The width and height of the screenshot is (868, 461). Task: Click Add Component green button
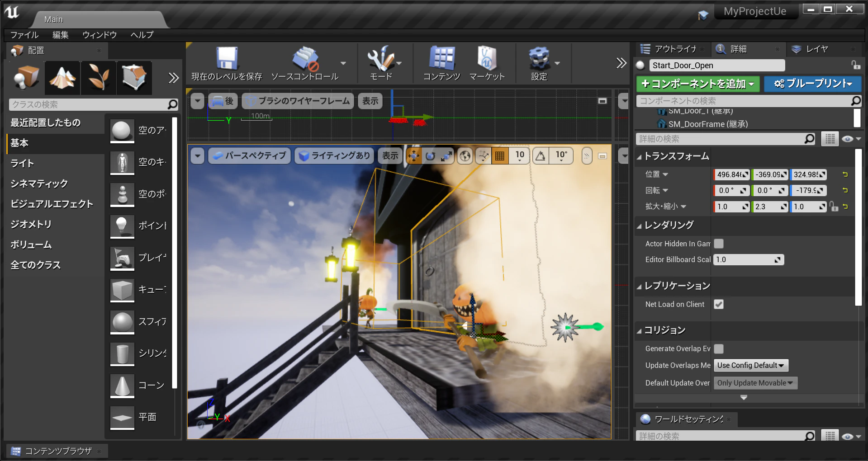pyautogui.click(x=698, y=84)
